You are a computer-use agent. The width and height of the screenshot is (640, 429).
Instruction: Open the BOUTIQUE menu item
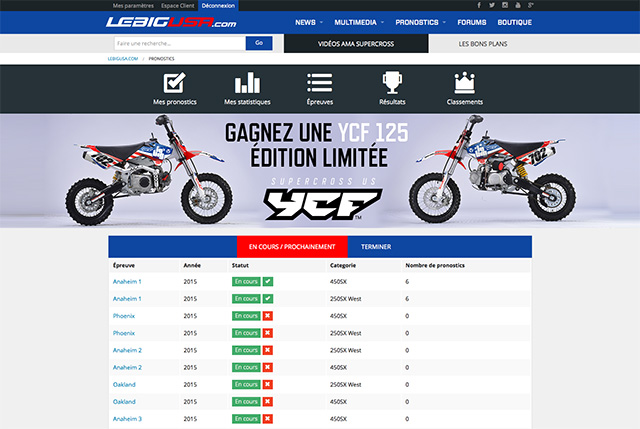[514, 22]
